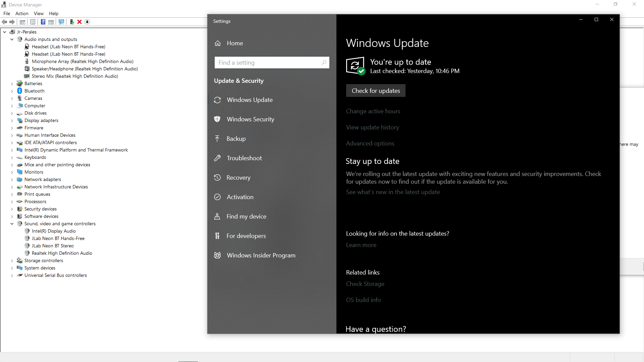Click the Home icon in Settings sidebar

click(x=218, y=43)
